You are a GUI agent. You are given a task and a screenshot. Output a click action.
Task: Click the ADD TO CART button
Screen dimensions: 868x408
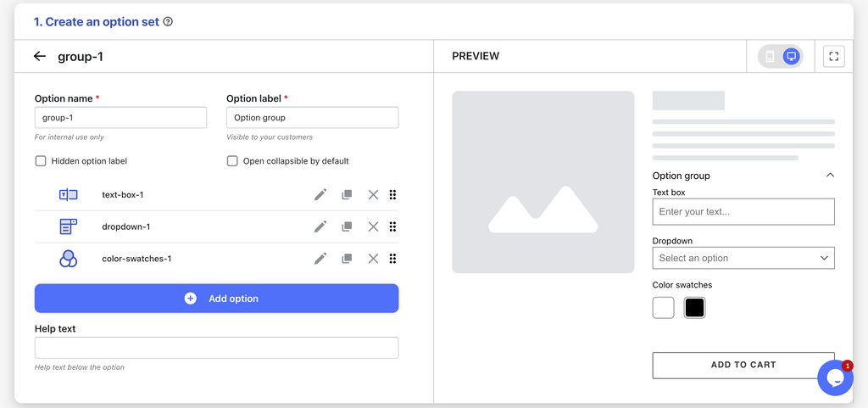(x=743, y=365)
